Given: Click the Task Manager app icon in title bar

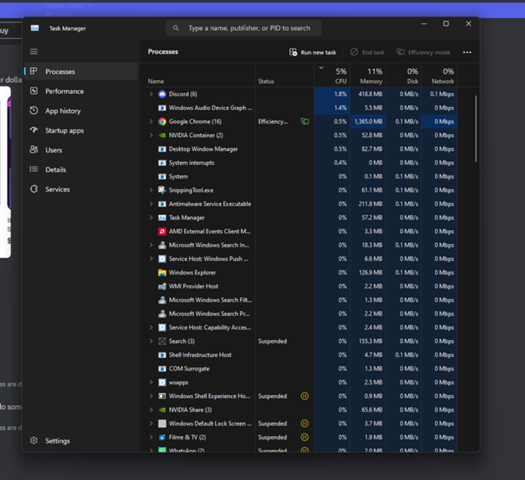Looking at the screenshot, I should tap(35, 28).
